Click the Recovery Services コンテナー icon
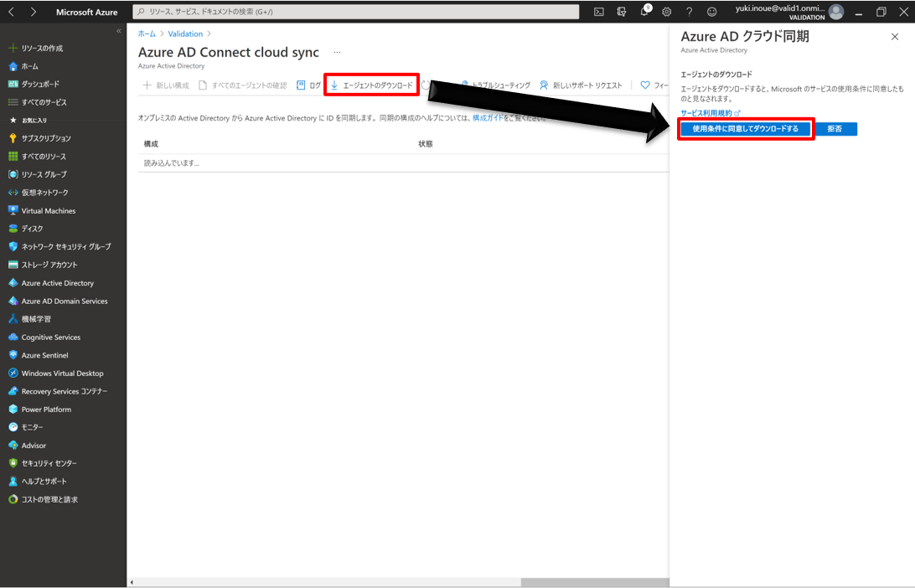Image resolution: width=915 pixels, height=588 pixels. (x=13, y=391)
